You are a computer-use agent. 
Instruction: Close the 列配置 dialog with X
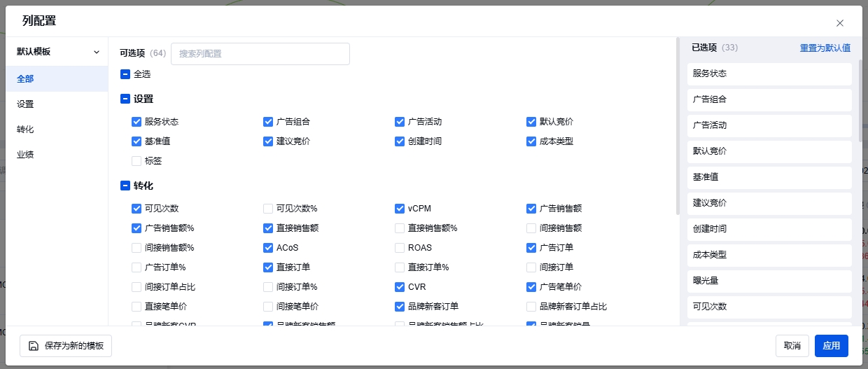point(839,23)
